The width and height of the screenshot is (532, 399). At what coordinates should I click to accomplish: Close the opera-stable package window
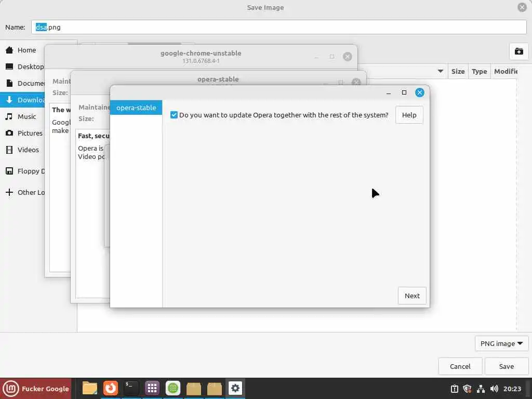pyautogui.click(x=356, y=82)
